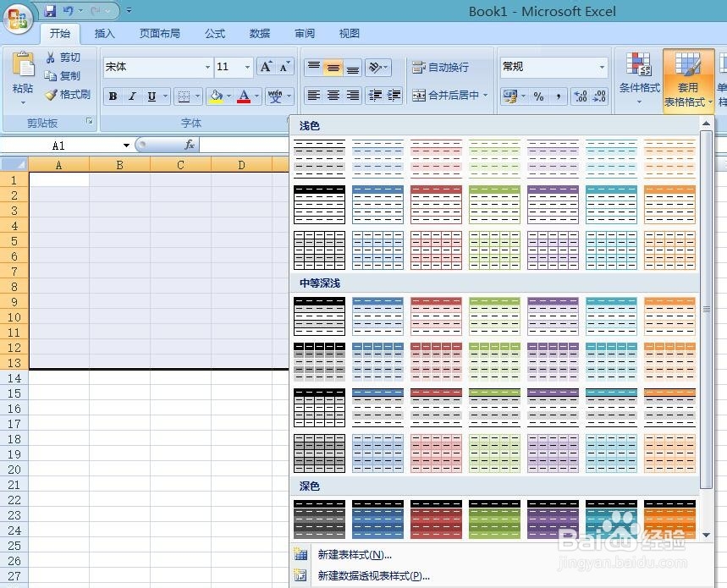Toggle middle vertical alignment
The width and height of the screenshot is (727, 588).
[333, 68]
